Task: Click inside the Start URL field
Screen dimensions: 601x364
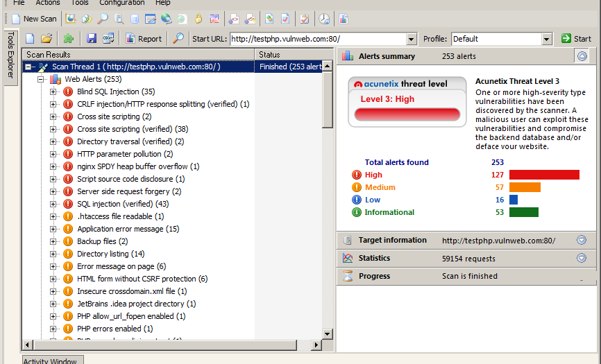Action: click(318, 39)
